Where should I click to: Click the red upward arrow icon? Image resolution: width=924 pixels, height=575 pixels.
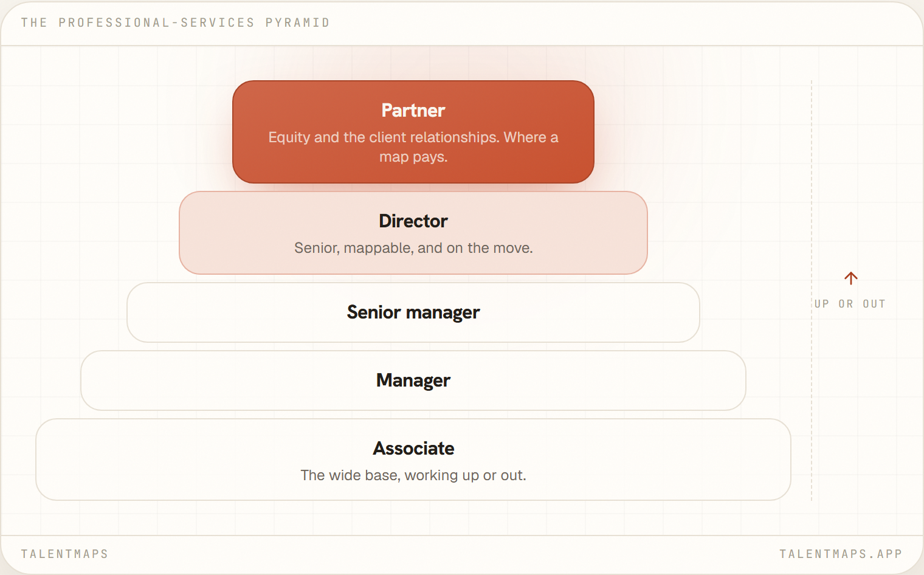(850, 278)
